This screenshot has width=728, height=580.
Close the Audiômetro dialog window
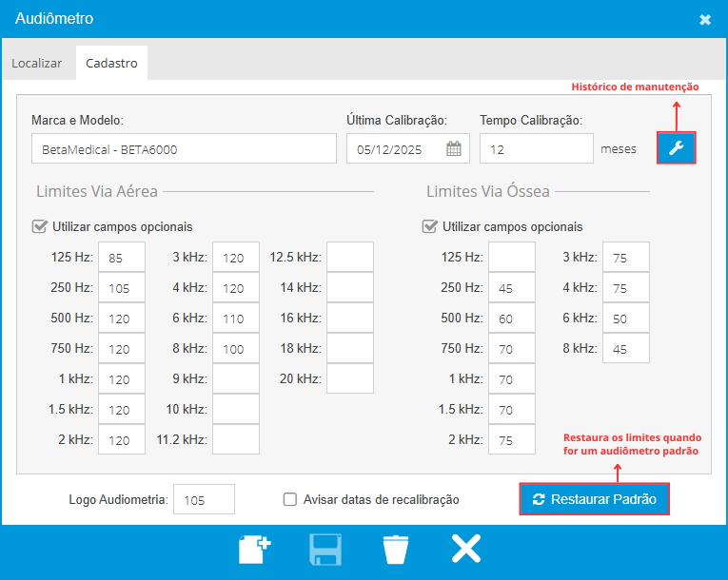tap(704, 19)
